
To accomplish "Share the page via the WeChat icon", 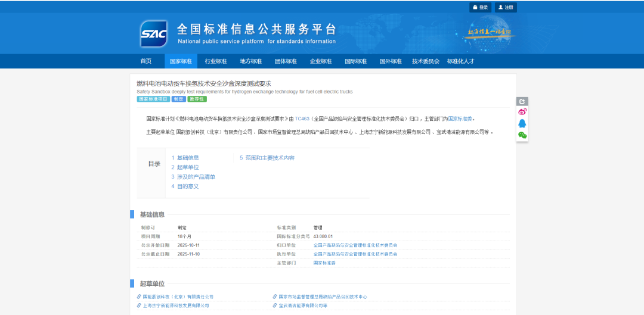I will coord(522,135).
